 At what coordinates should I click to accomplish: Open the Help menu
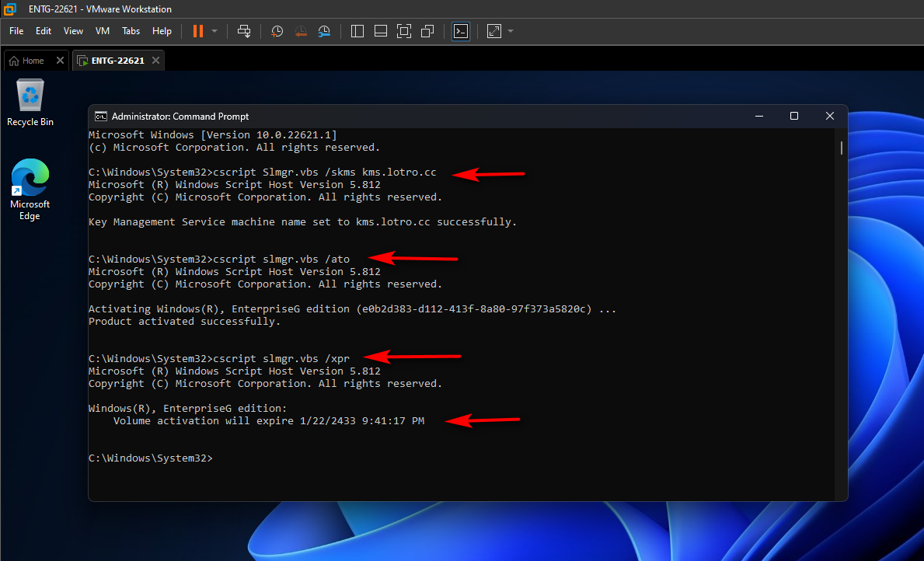[x=162, y=31]
